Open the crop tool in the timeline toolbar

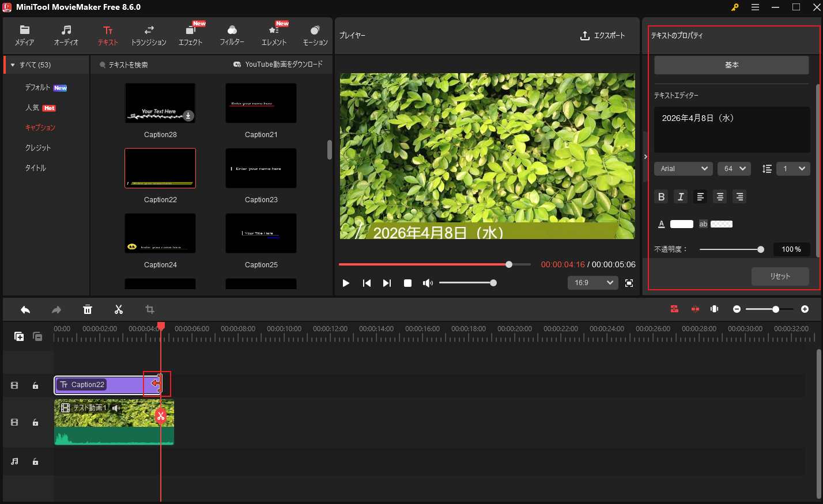tap(149, 309)
